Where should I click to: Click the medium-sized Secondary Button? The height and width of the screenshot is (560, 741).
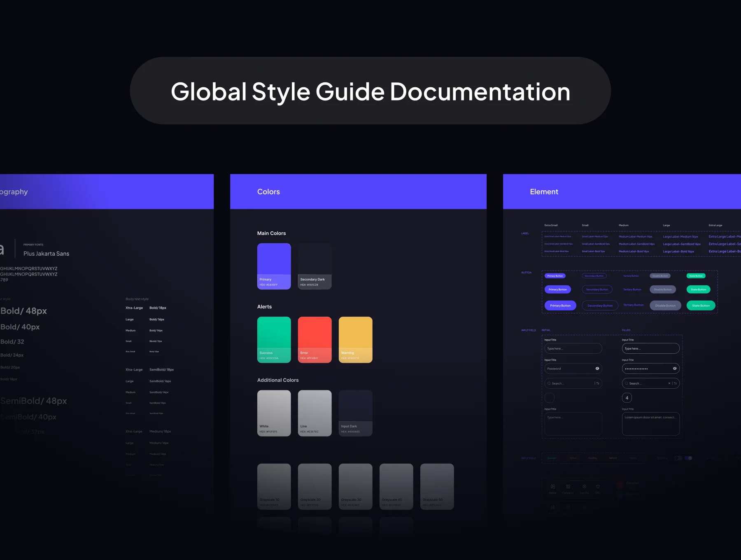(597, 289)
